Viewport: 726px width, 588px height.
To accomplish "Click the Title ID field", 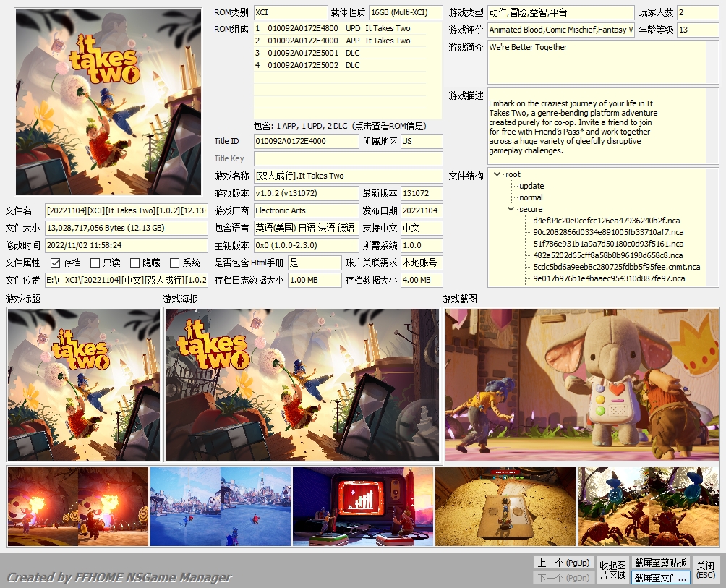I will tap(306, 141).
